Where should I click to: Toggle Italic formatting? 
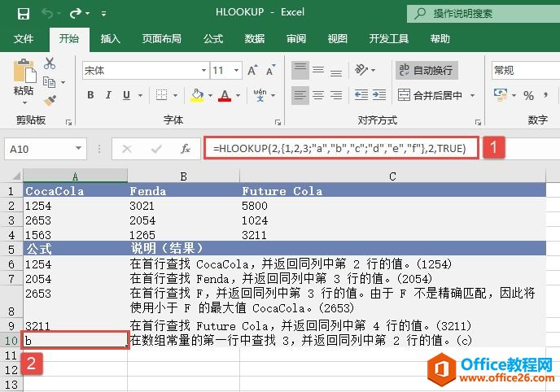108,95
